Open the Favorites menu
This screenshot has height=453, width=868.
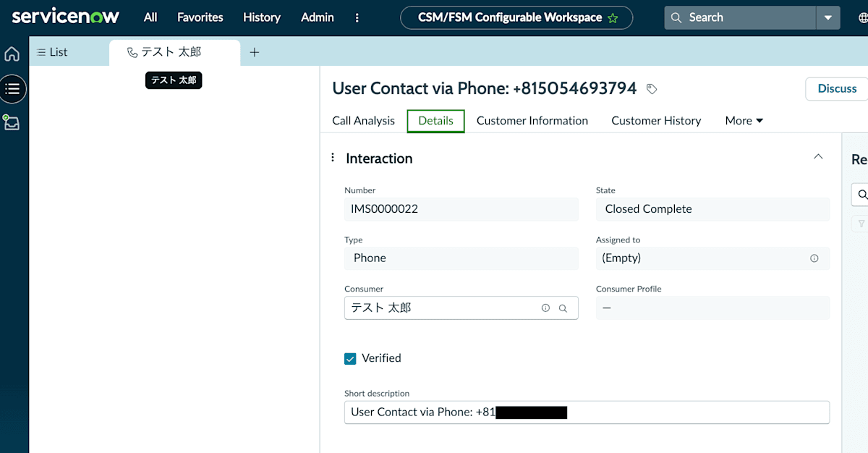(x=200, y=17)
